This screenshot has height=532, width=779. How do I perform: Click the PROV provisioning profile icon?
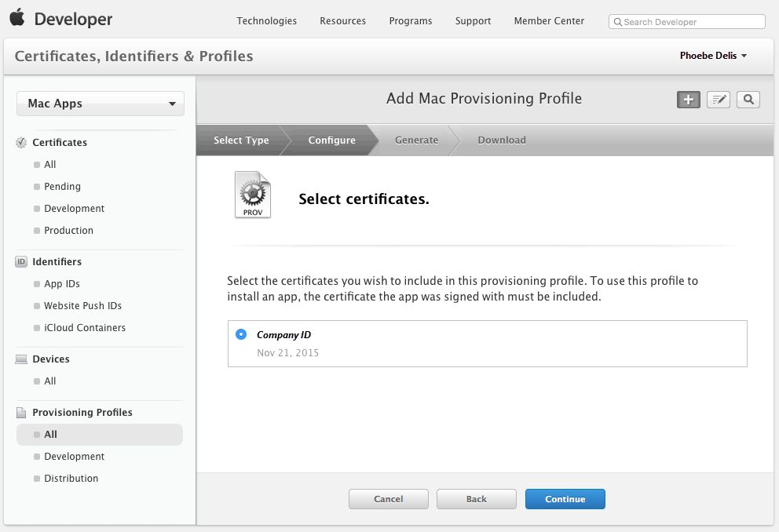click(x=252, y=193)
